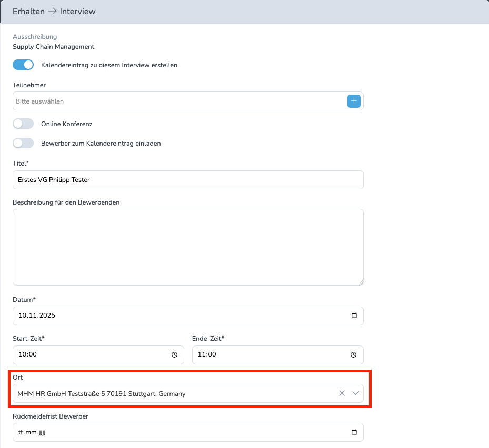489x448 pixels.
Task: Click the clock icon in Start-Zeit
Action: click(175, 354)
